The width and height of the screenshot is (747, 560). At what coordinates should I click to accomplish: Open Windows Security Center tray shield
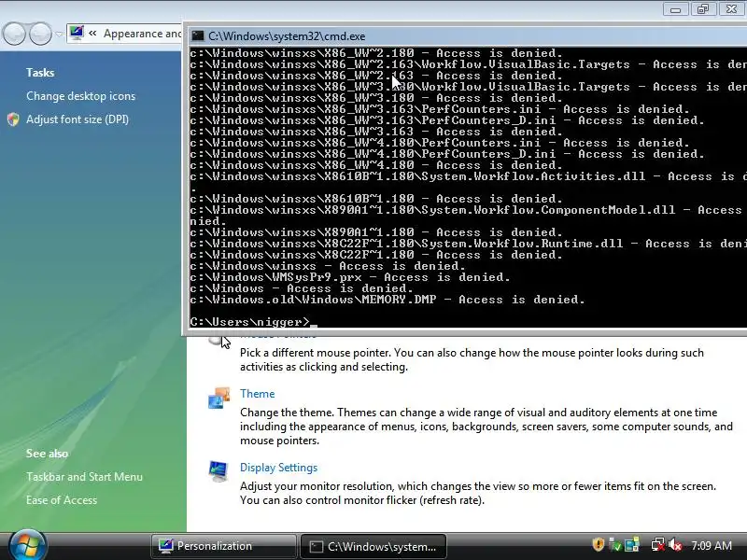tap(599, 545)
